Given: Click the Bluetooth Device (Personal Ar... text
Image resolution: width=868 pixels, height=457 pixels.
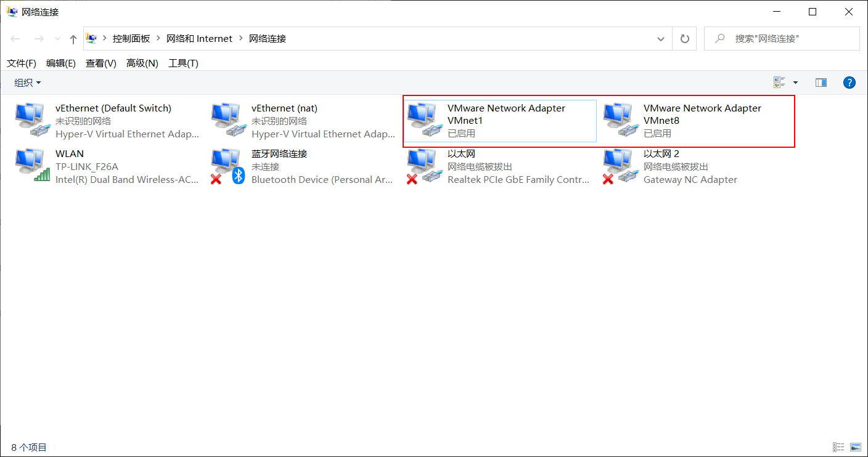Looking at the screenshot, I should click(322, 180).
